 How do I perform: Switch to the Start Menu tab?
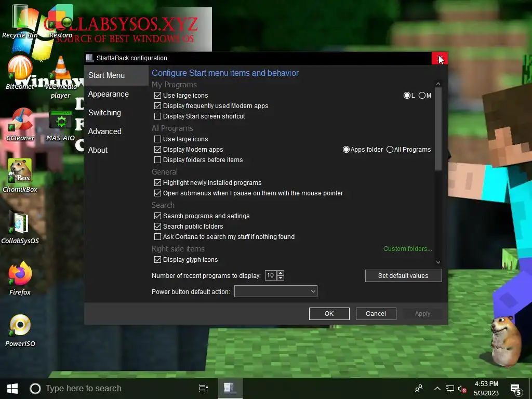[x=116, y=75]
